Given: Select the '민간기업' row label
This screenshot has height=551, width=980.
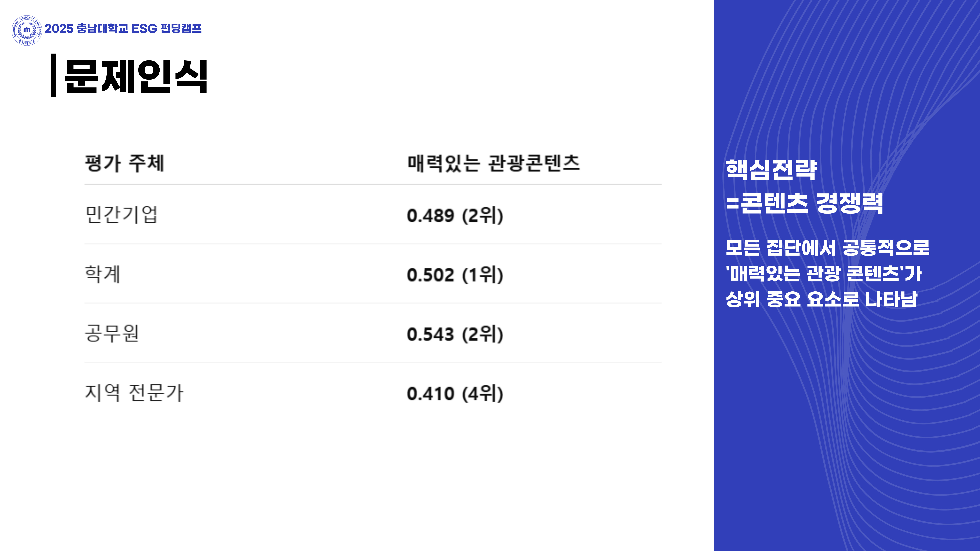Looking at the screenshot, I should [121, 215].
